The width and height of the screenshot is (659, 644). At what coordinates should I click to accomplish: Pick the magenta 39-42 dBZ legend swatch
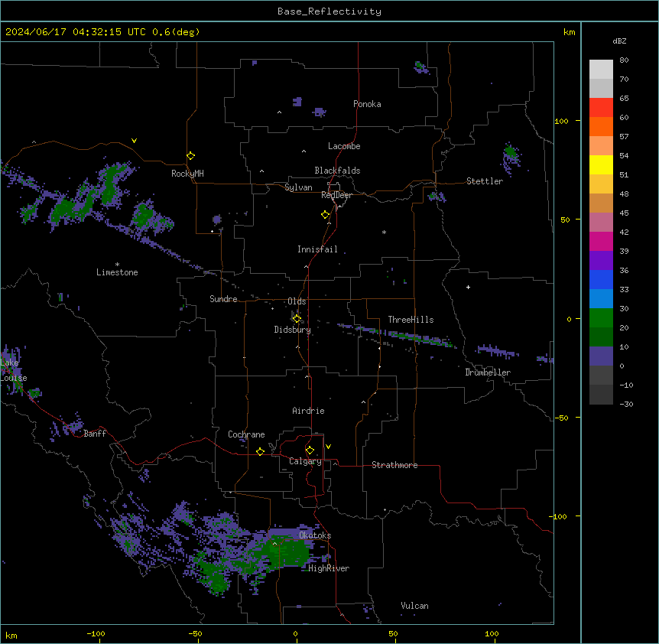click(601, 242)
